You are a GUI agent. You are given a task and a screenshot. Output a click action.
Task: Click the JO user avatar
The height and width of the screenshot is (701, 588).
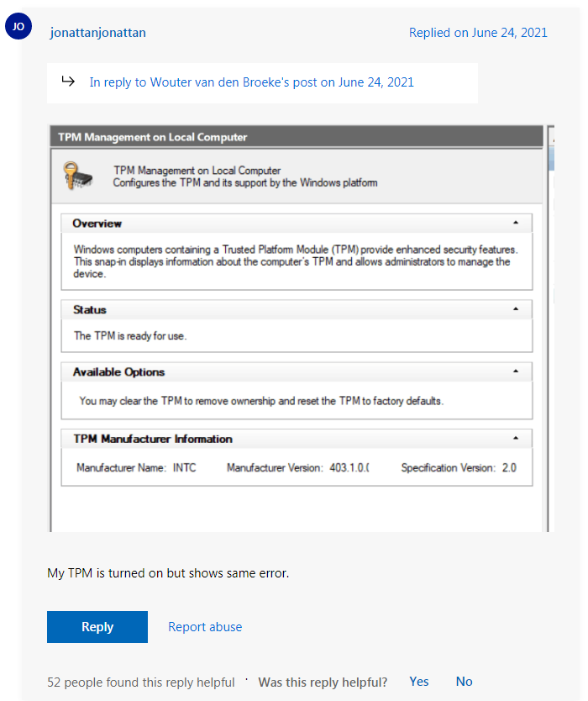coord(18,26)
